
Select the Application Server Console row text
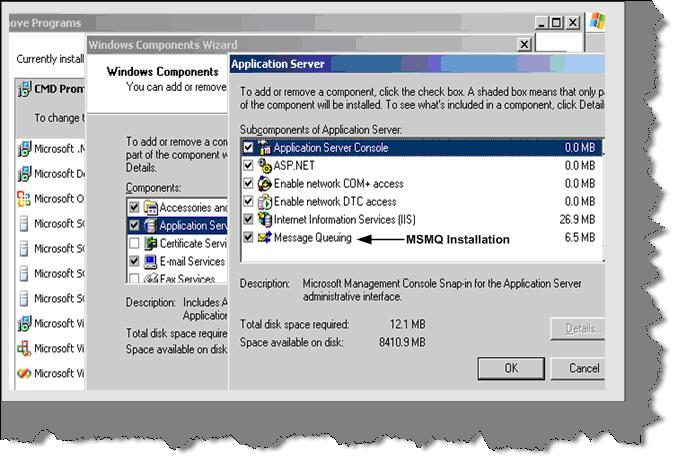pyautogui.click(x=331, y=148)
